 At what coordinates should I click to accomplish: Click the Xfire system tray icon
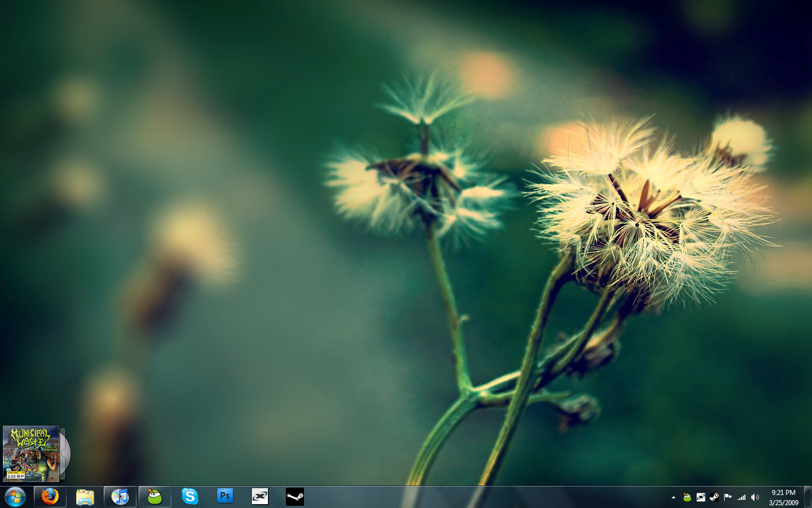pyautogui.click(x=701, y=497)
